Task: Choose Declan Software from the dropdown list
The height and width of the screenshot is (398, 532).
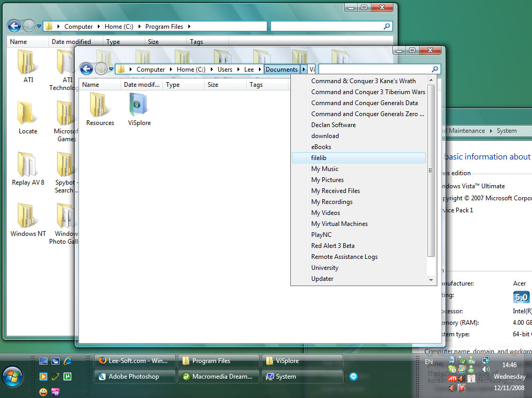Action: [x=359, y=125]
